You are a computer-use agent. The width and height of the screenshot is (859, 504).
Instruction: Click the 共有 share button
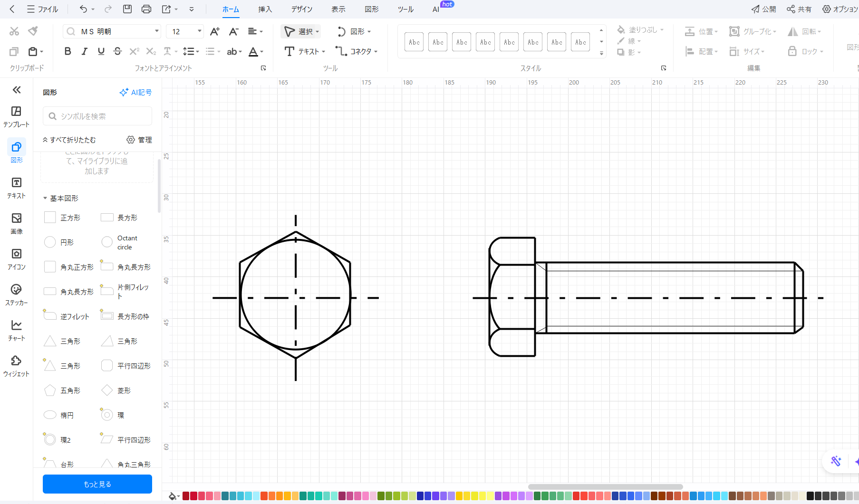799,9
